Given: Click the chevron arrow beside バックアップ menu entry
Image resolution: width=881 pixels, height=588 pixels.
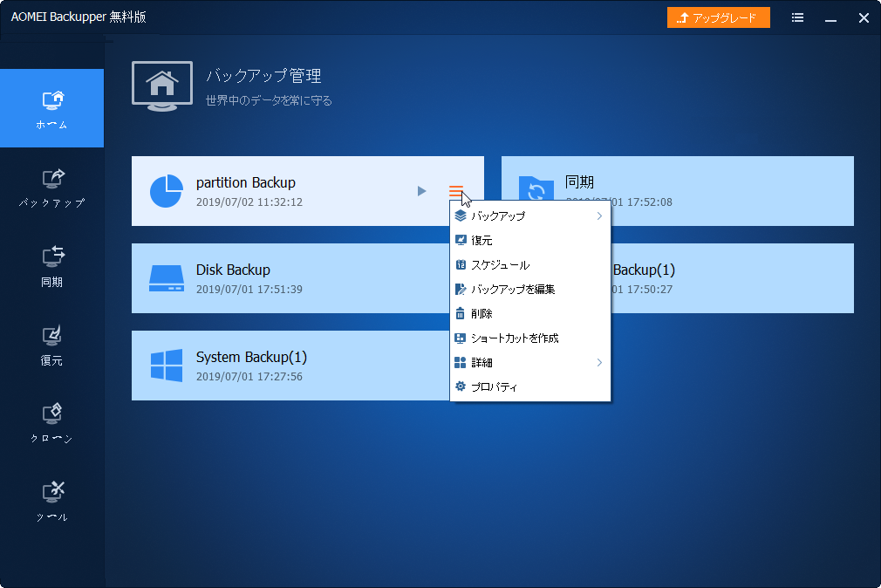Looking at the screenshot, I should (599, 215).
